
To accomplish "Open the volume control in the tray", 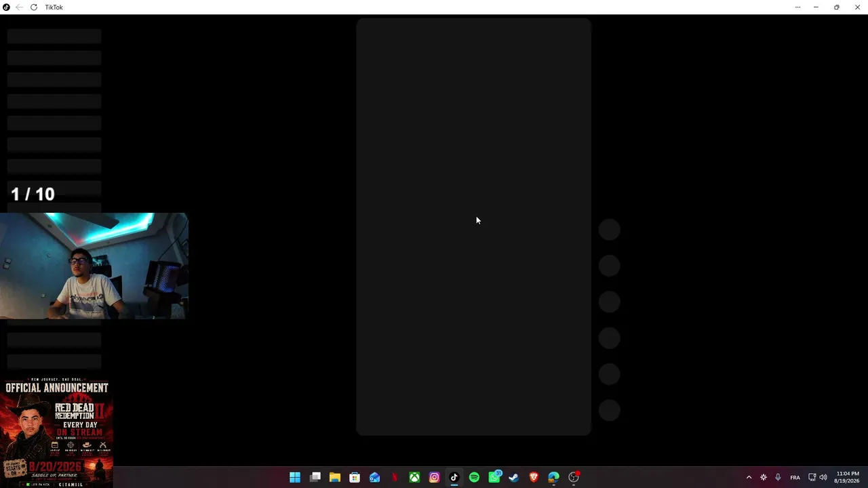I will 823,477.
